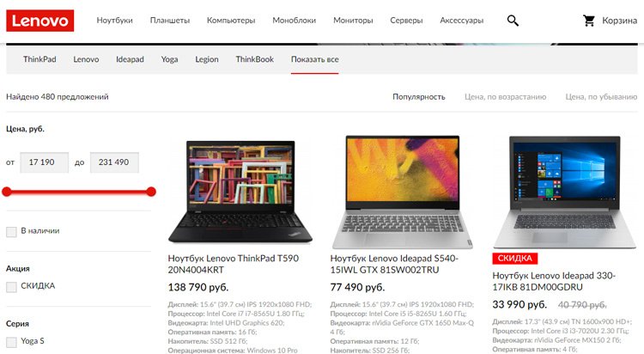Image resolution: width=644 pixels, height=354 pixels.
Task: Open the search magnifier icon
Action: 513,21
